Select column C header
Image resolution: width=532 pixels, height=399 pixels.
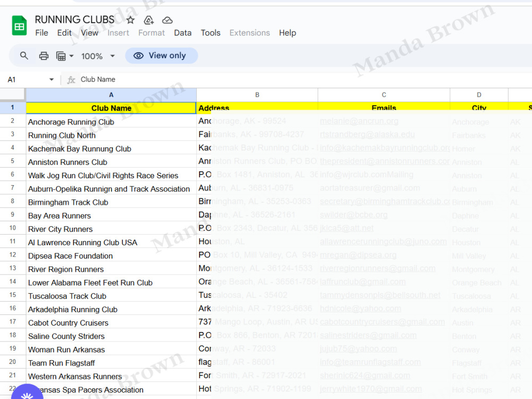(384, 95)
